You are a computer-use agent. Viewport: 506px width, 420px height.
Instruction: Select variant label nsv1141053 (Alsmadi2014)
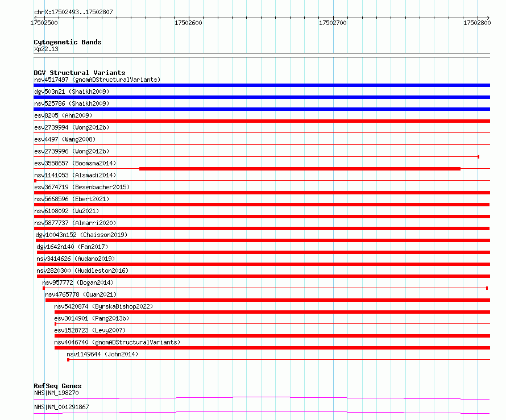coord(75,175)
